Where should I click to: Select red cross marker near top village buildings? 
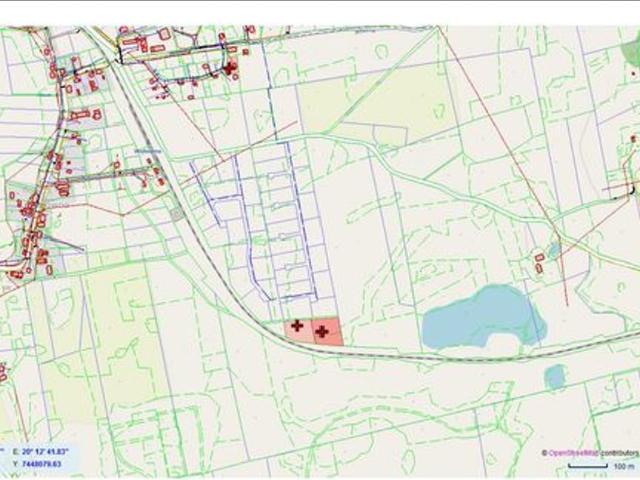pyautogui.click(x=231, y=68)
